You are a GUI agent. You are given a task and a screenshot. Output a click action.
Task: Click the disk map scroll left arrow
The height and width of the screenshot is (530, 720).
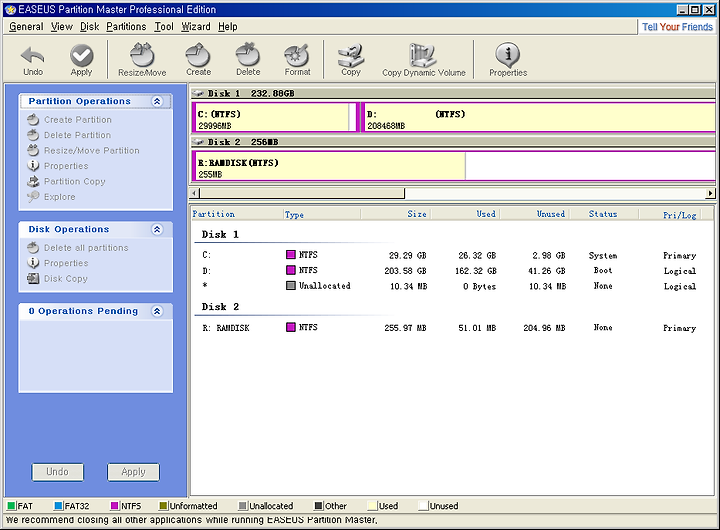[195, 193]
